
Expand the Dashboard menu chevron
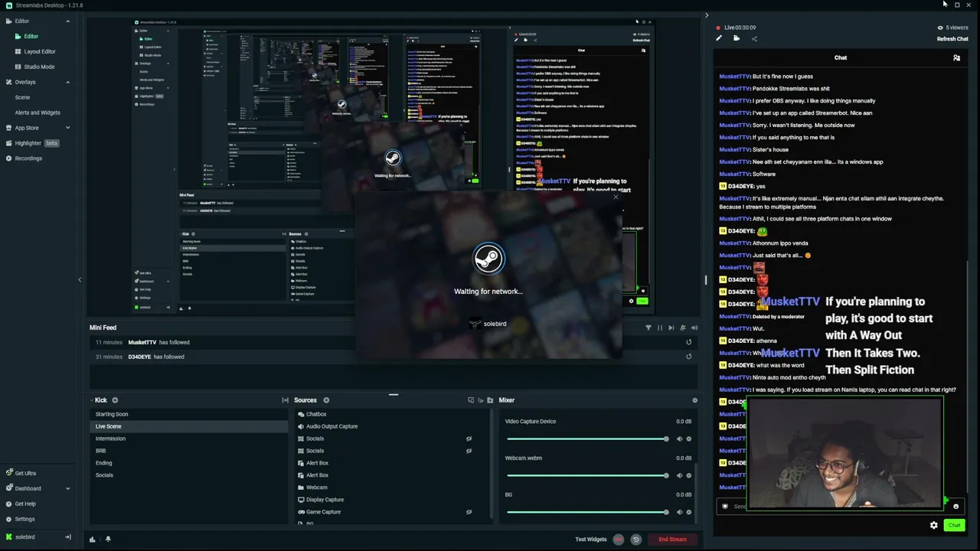67,488
